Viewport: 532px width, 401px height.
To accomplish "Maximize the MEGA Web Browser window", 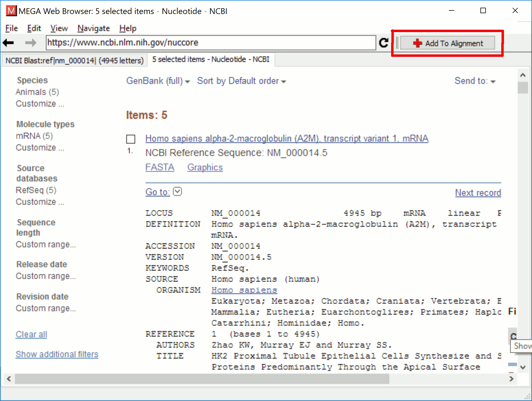I will (x=483, y=11).
